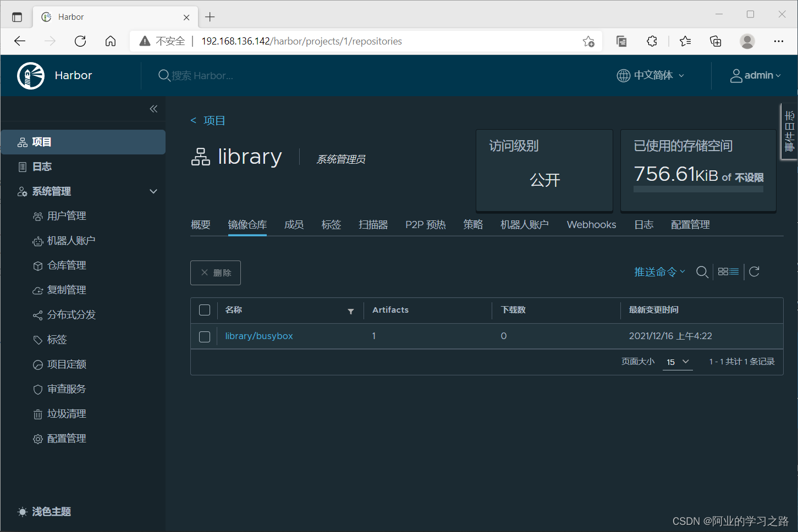
Task: Select all repositories with header checkbox
Action: (x=205, y=310)
